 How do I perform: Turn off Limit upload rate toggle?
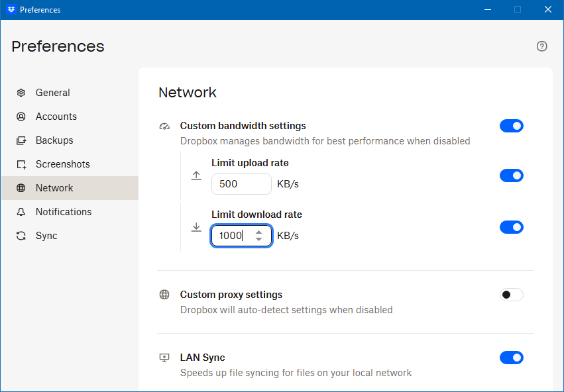(x=512, y=175)
